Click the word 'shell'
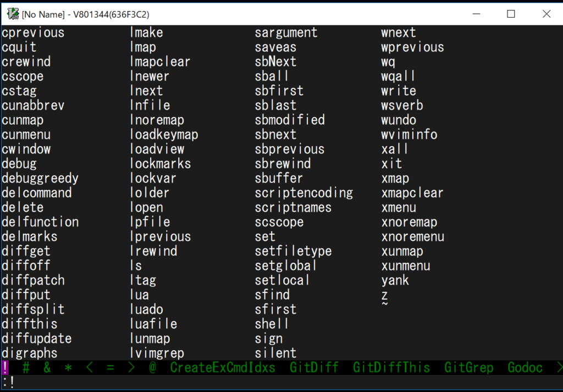563x392 pixels. pos(272,324)
